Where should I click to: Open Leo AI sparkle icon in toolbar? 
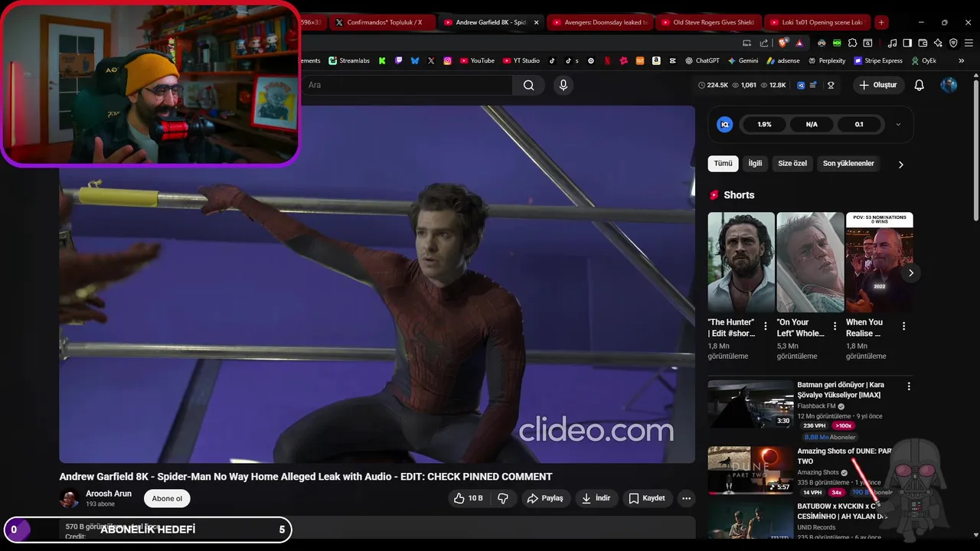click(938, 44)
